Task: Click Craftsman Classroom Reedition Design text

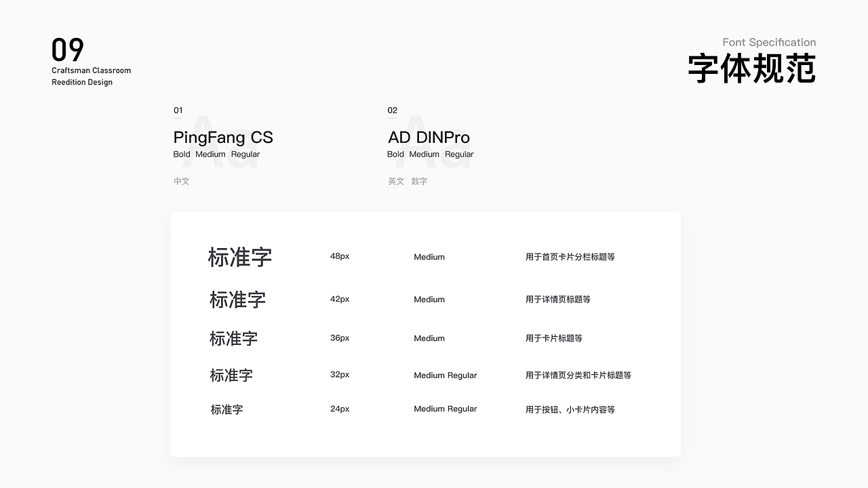Action: pyautogui.click(x=91, y=75)
